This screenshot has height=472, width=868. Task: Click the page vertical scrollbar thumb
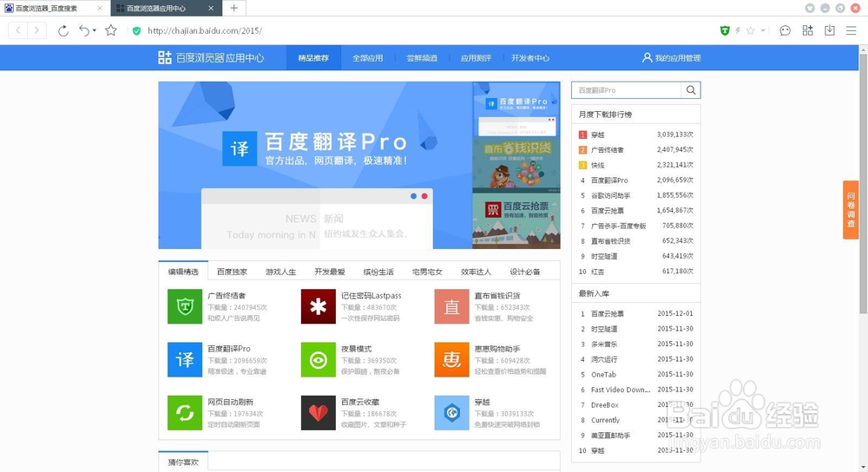tap(863, 182)
